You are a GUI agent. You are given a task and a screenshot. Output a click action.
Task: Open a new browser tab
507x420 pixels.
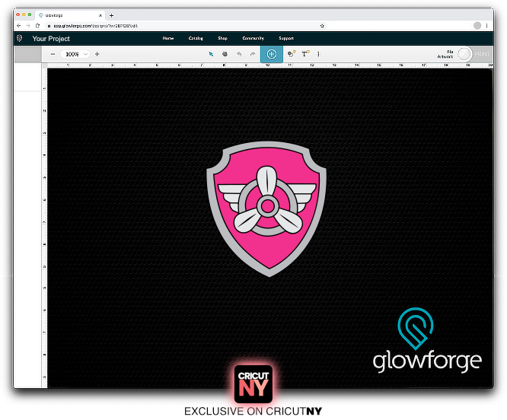(x=112, y=15)
